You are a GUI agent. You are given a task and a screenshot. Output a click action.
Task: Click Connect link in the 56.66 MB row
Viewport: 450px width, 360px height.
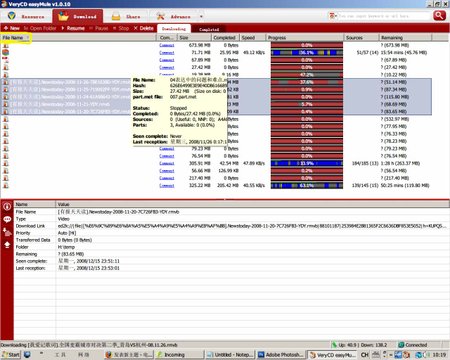[x=167, y=170]
